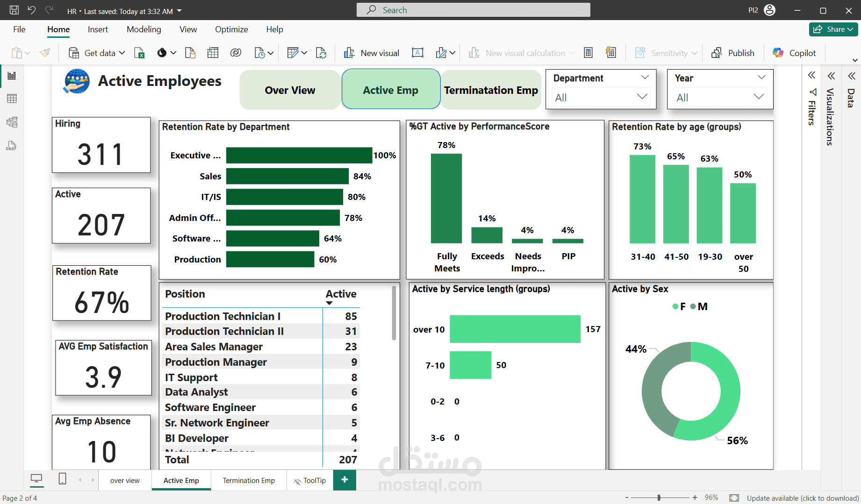This screenshot has height=504, width=861.
Task: Select the Format painter tool
Action: (x=45, y=53)
